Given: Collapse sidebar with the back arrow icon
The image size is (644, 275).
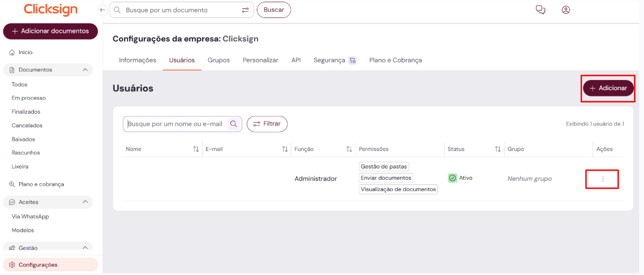Looking at the screenshot, I should point(102,10).
